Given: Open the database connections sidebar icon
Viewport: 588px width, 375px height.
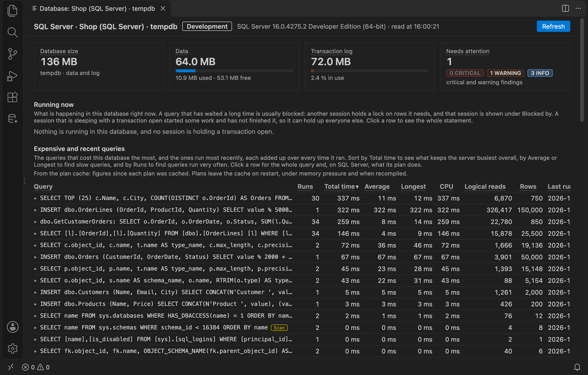Looking at the screenshot, I should click(12, 118).
